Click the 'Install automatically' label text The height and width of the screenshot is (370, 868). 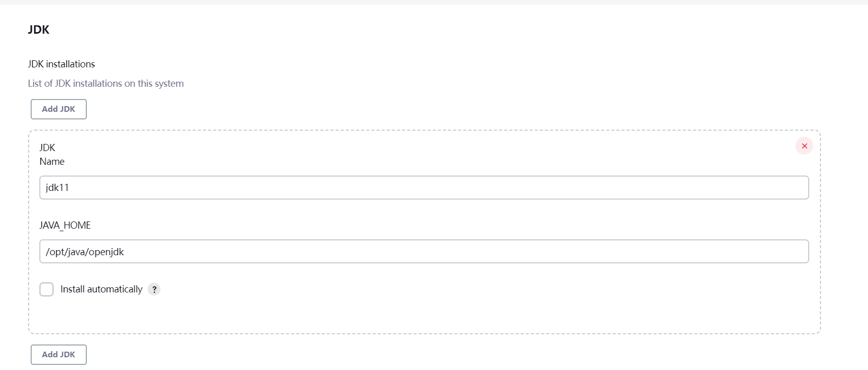click(101, 289)
